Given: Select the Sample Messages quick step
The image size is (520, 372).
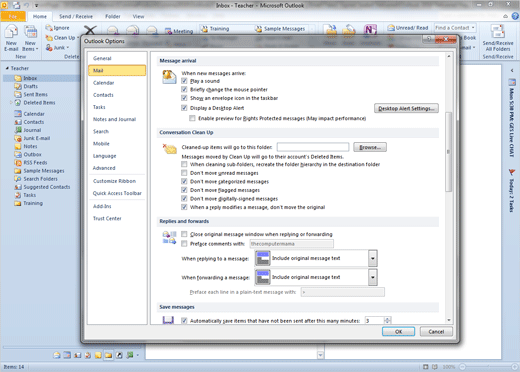Looking at the screenshot, I should 280,29.
